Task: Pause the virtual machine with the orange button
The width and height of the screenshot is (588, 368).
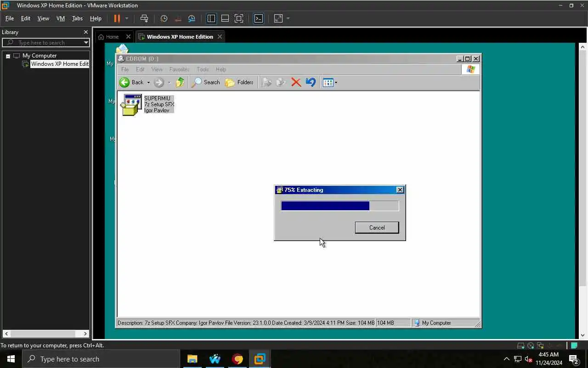Action: 117,18
